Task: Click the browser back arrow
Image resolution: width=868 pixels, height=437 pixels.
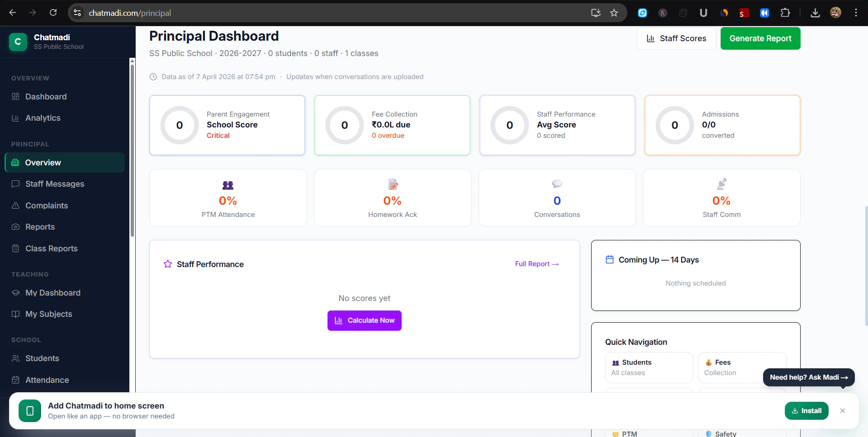Action: click(13, 13)
